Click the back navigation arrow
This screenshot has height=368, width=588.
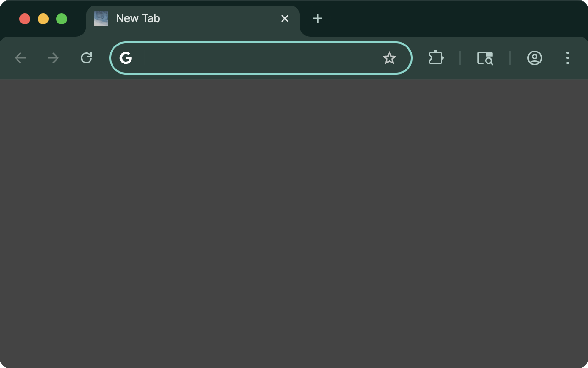coord(20,58)
